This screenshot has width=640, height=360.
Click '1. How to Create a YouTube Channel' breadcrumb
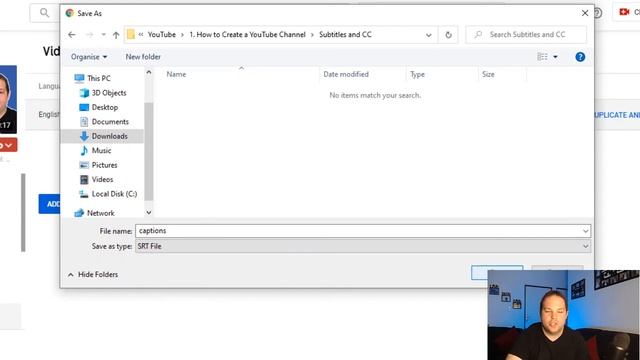(x=247, y=35)
